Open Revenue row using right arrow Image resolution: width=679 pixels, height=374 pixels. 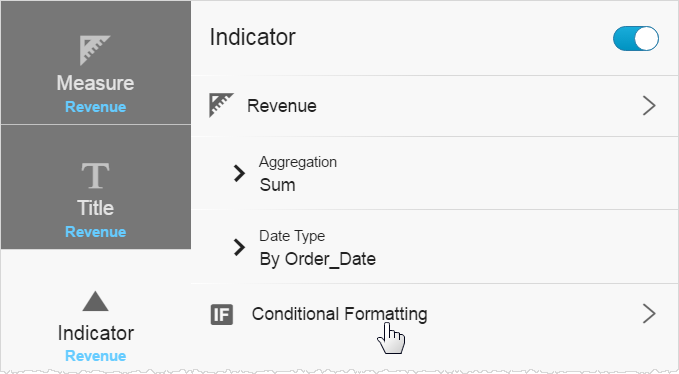pos(649,106)
